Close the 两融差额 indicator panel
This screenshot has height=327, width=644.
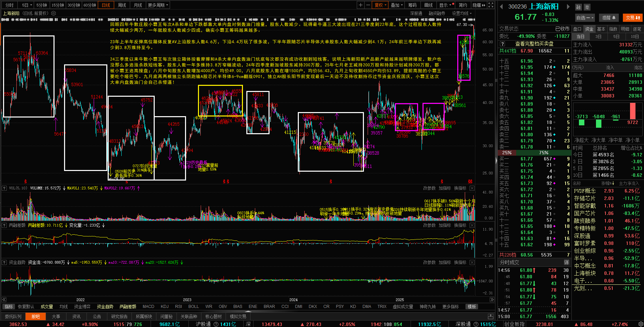pos(472,225)
